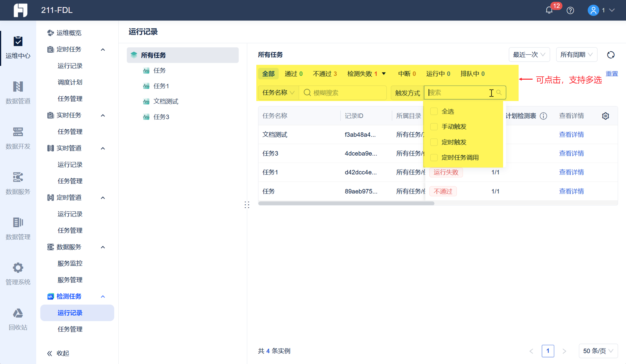Filter by 通过 status

point(294,74)
